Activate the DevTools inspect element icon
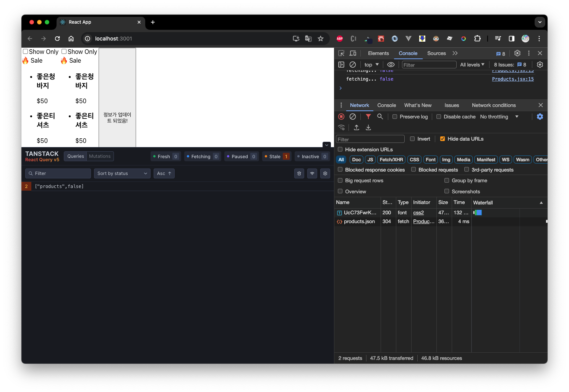Viewport: 569px width, 392px height. click(341, 53)
